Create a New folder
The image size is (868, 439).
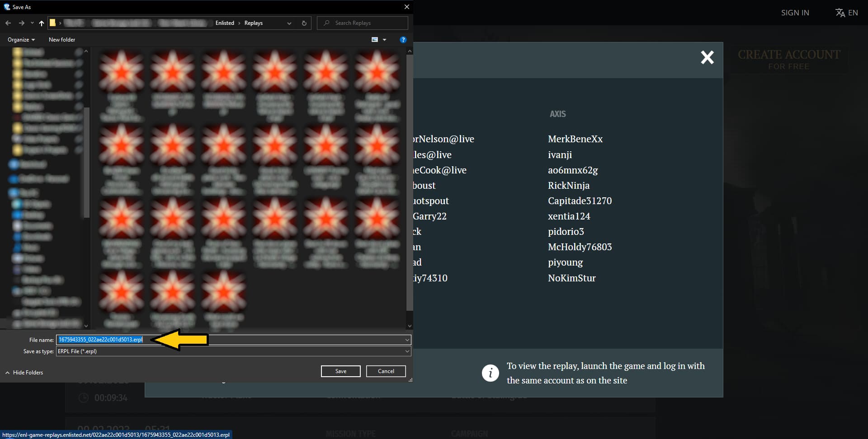pos(62,40)
